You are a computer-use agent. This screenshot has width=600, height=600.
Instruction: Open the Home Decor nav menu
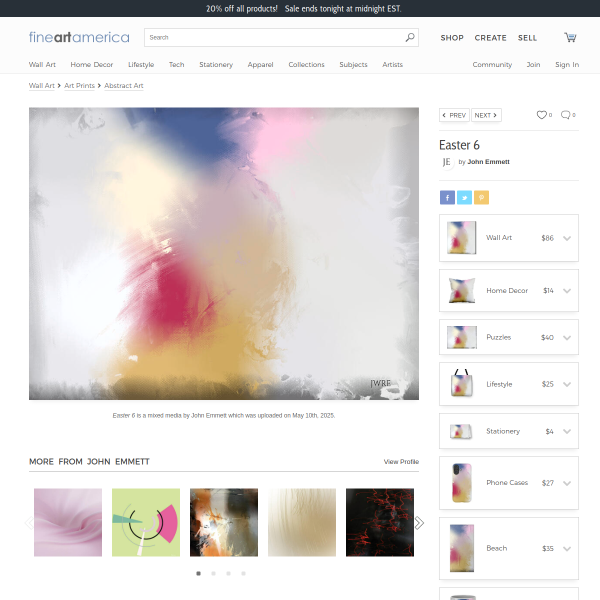pyautogui.click(x=92, y=64)
